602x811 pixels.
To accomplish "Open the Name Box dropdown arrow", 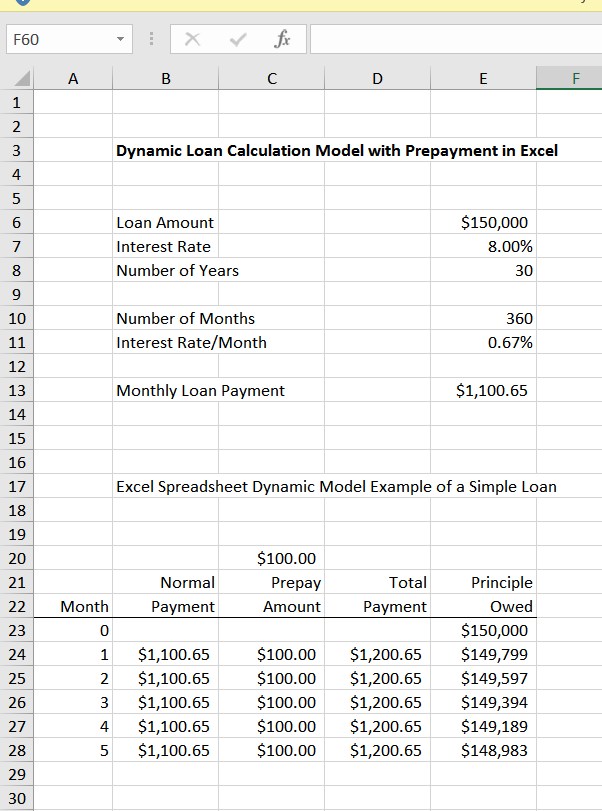I will [120, 39].
